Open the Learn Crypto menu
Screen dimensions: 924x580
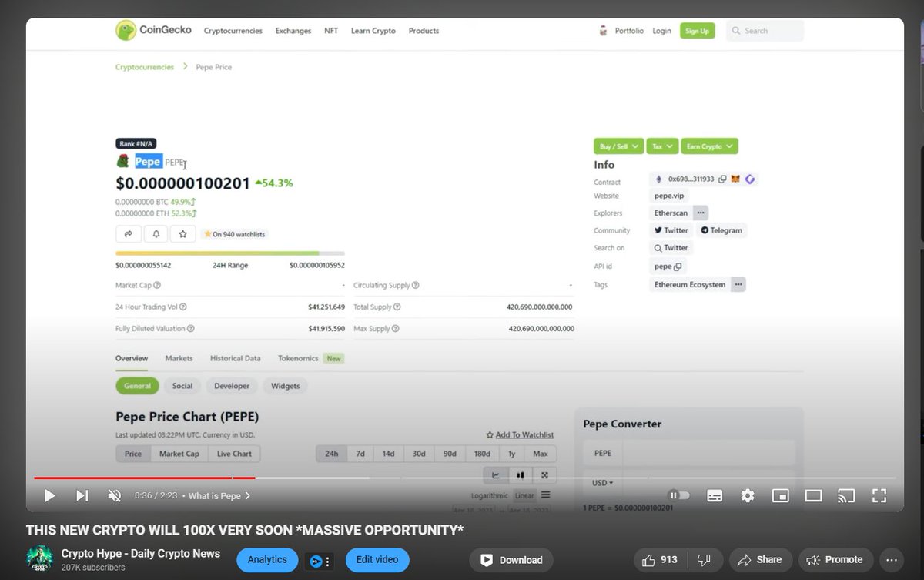pyautogui.click(x=373, y=31)
